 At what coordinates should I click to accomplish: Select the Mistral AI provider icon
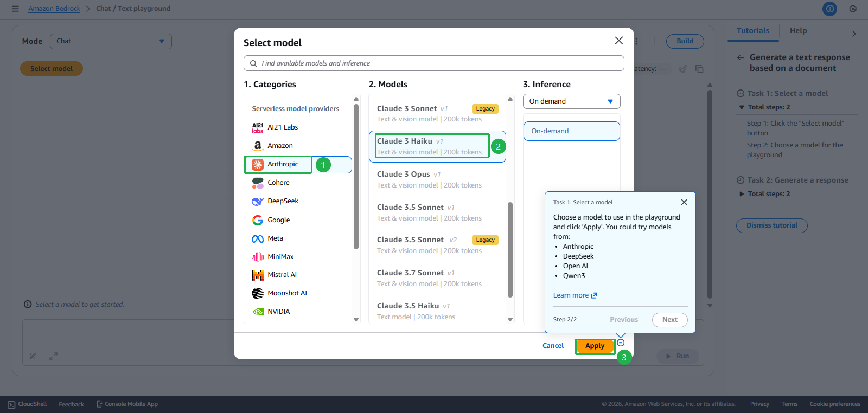click(x=258, y=275)
